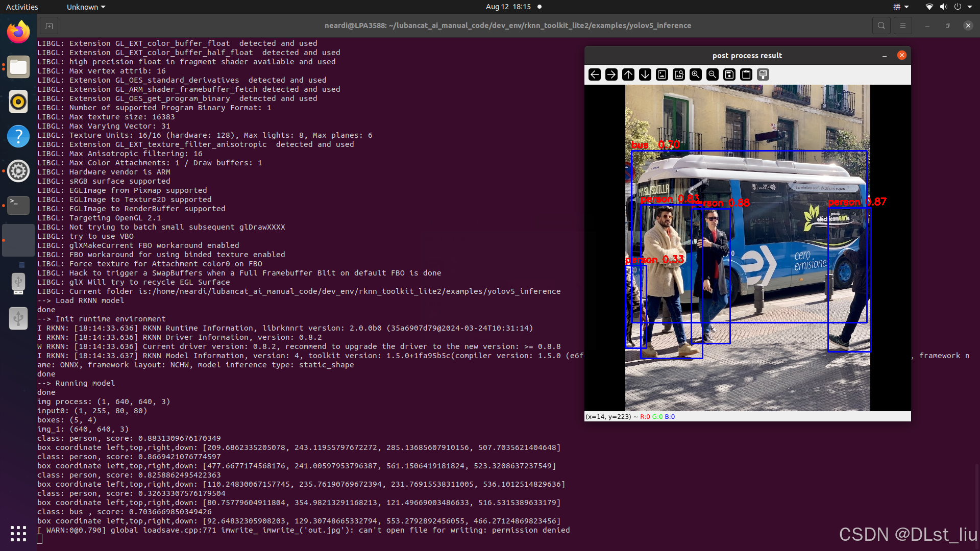This screenshot has height=551, width=980.
Task: Open the terminal hamburger menu
Action: coord(903,26)
